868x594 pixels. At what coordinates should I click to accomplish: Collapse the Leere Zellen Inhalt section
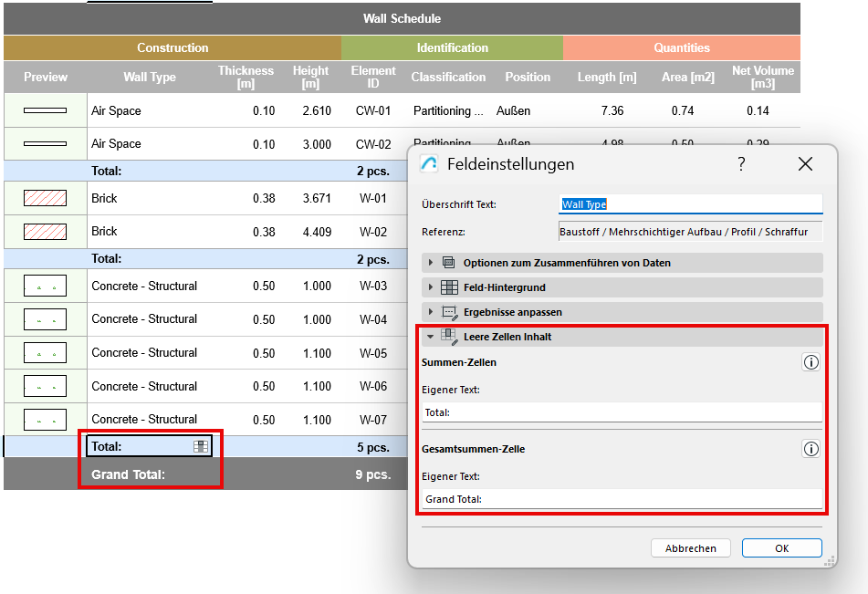click(431, 337)
